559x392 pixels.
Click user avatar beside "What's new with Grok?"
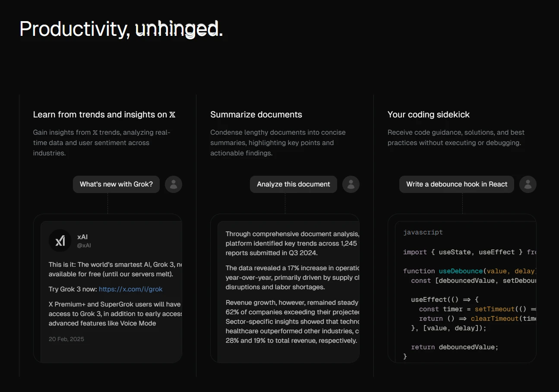pos(174,184)
